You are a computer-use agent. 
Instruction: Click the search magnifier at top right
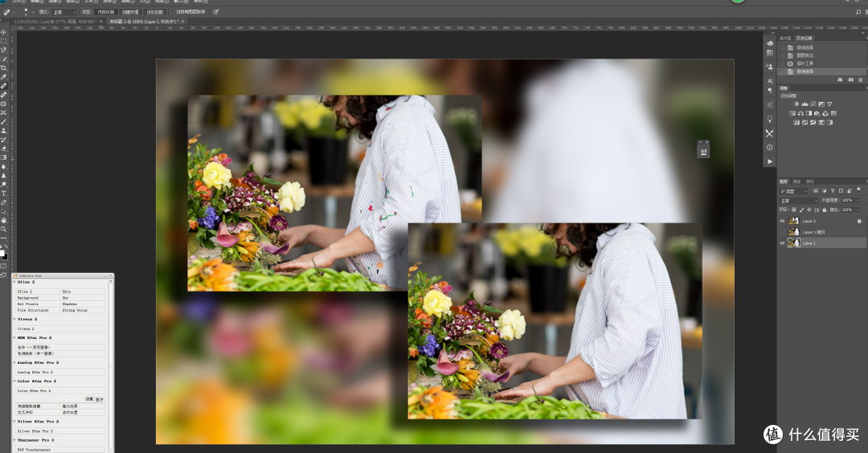click(858, 11)
